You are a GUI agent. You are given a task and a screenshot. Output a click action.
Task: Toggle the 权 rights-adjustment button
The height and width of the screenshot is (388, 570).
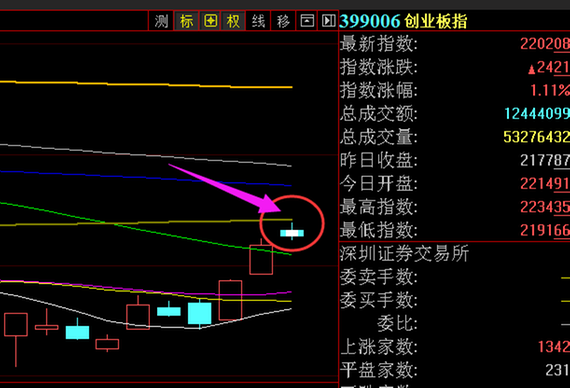pos(233,21)
